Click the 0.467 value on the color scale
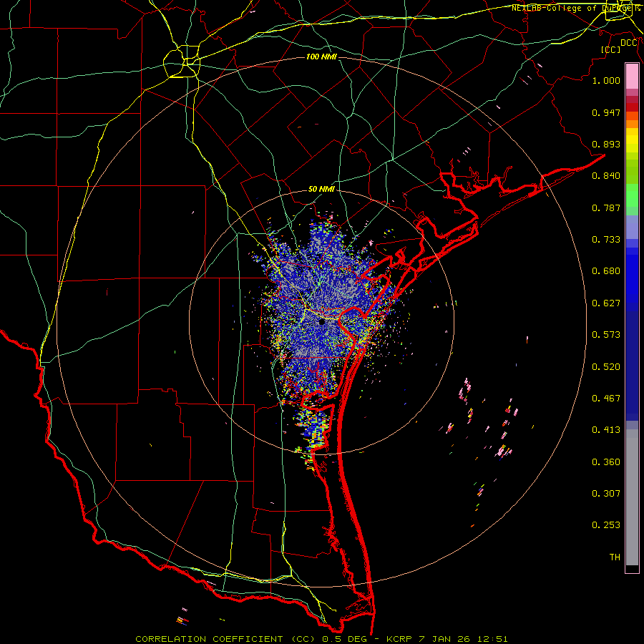The width and height of the screenshot is (644, 644). click(x=606, y=399)
